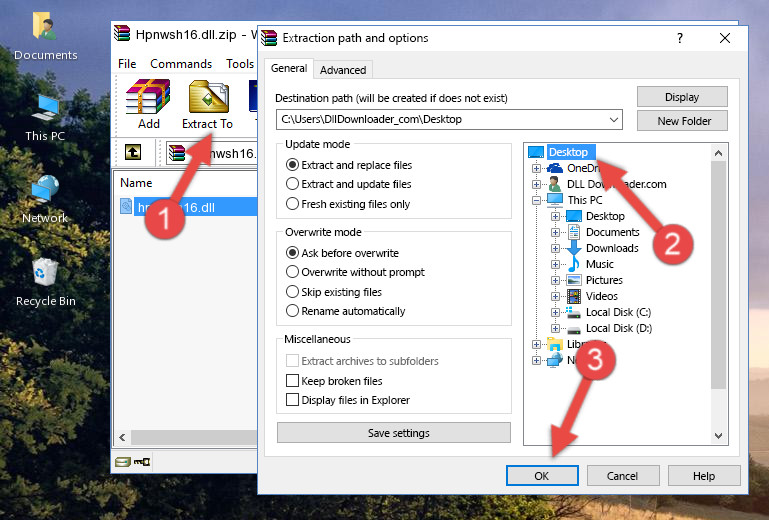Viewport: 769px width, 520px height.
Task: Click the Local Disk (D:) drive icon
Action: point(574,329)
